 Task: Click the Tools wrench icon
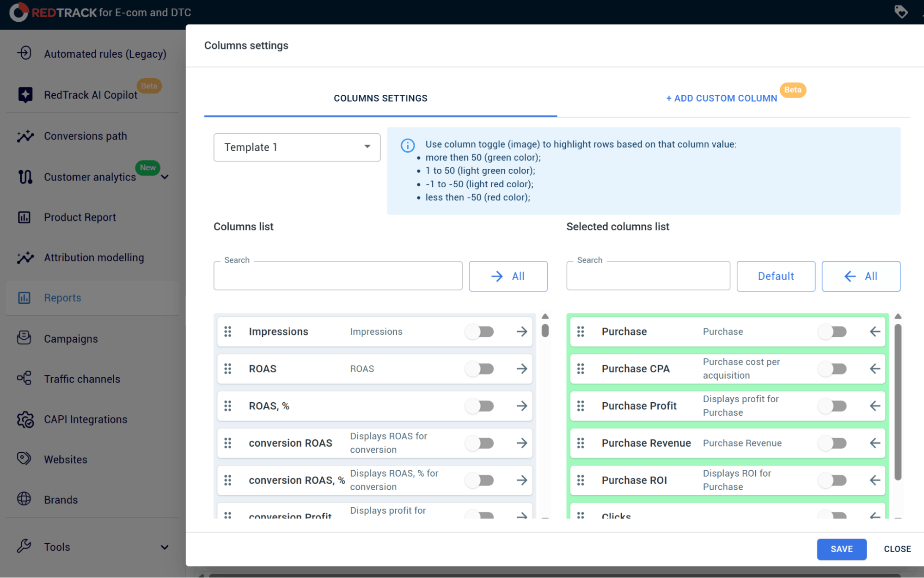pyautogui.click(x=24, y=546)
